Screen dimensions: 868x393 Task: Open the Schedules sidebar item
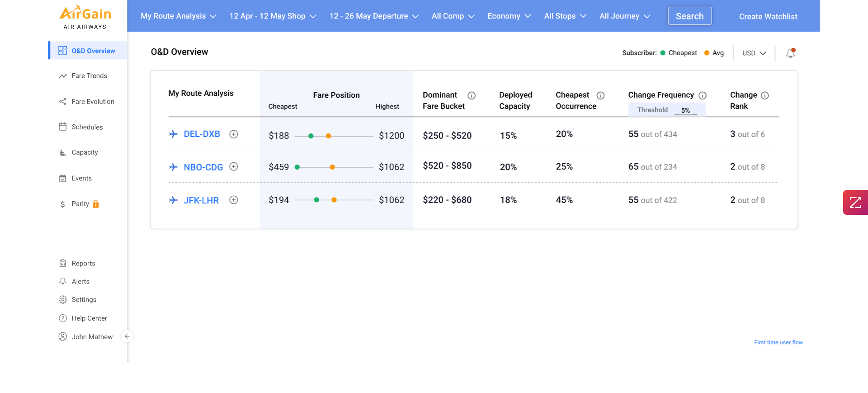coord(87,127)
